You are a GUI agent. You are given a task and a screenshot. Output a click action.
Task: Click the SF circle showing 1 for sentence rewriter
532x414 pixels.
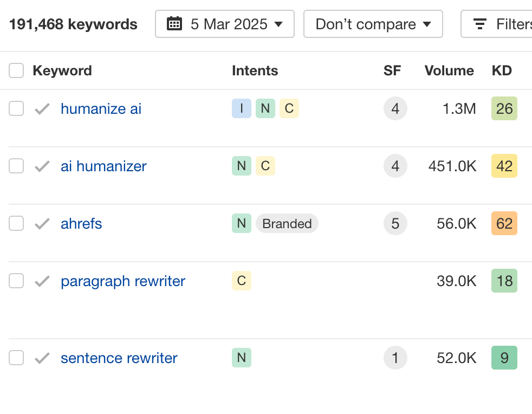(395, 358)
